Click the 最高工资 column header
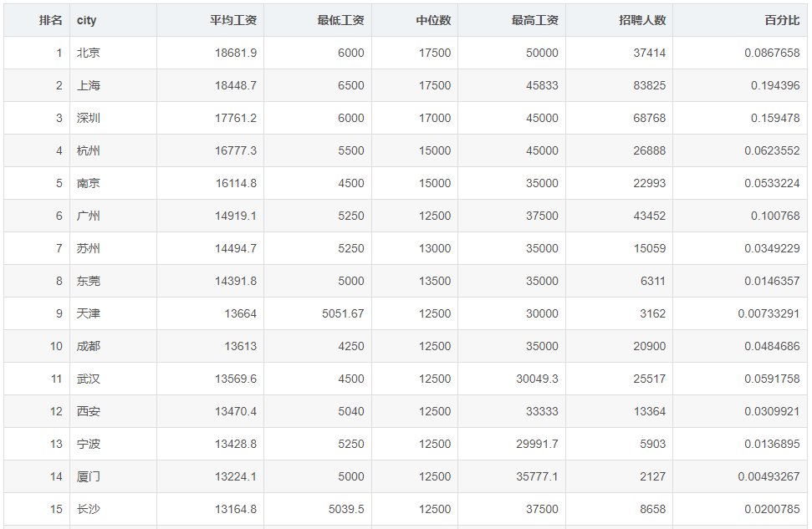812x529 pixels. 512,20
